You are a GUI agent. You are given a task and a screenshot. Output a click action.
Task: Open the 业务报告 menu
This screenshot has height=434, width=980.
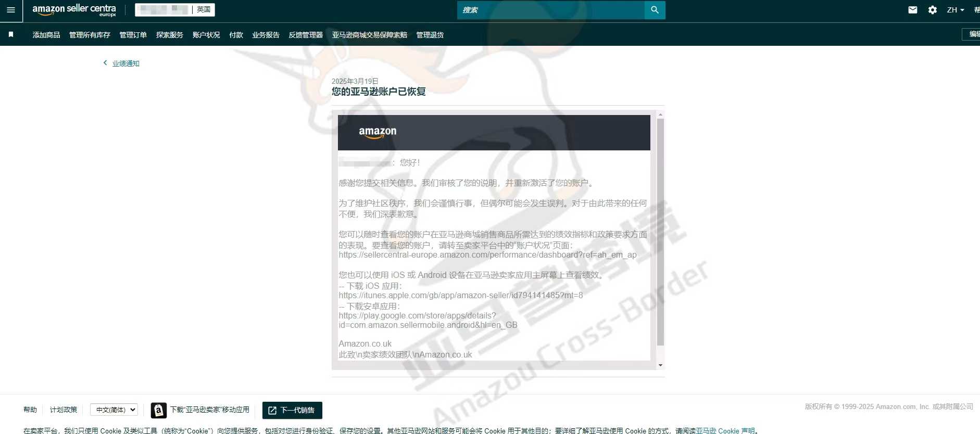[266, 35]
